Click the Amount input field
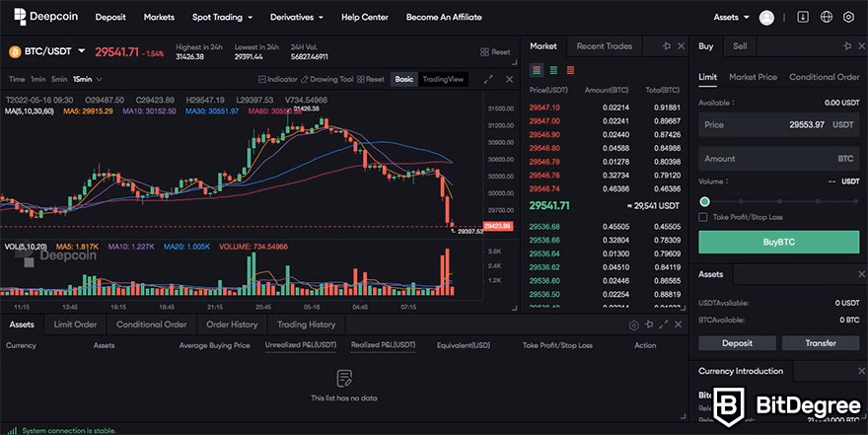 click(x=779, y=158)
